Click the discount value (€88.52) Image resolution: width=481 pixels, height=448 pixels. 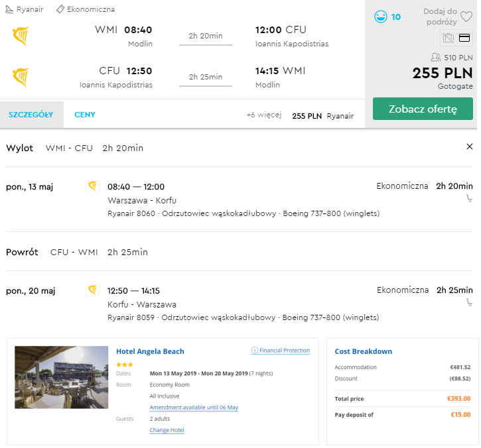[460, 378]
